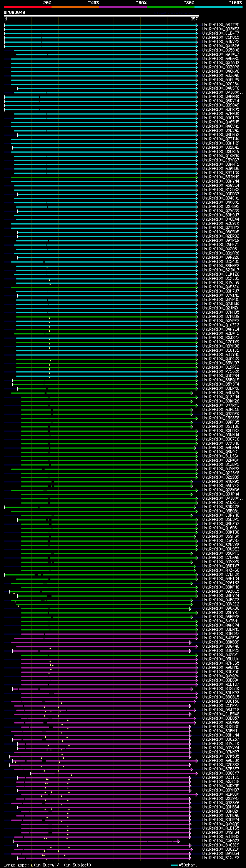Open the UniRef100_Q46KV6 entry
Image resolution: width=246 pixels, height=868 pixels.
(221, 71)
